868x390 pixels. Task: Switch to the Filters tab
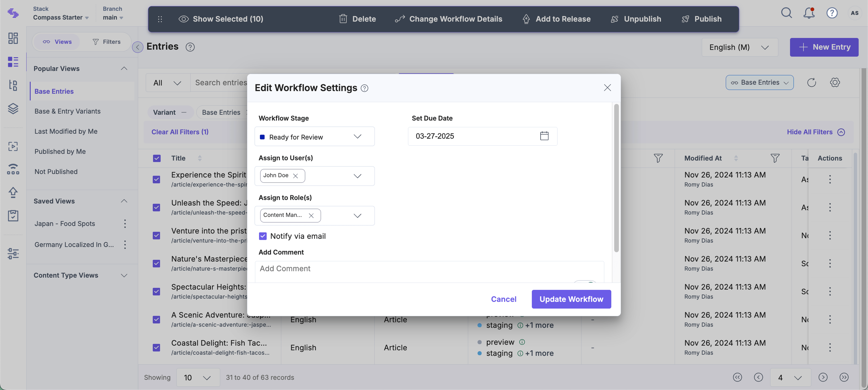pyautogui.click(x=106, y=41)
